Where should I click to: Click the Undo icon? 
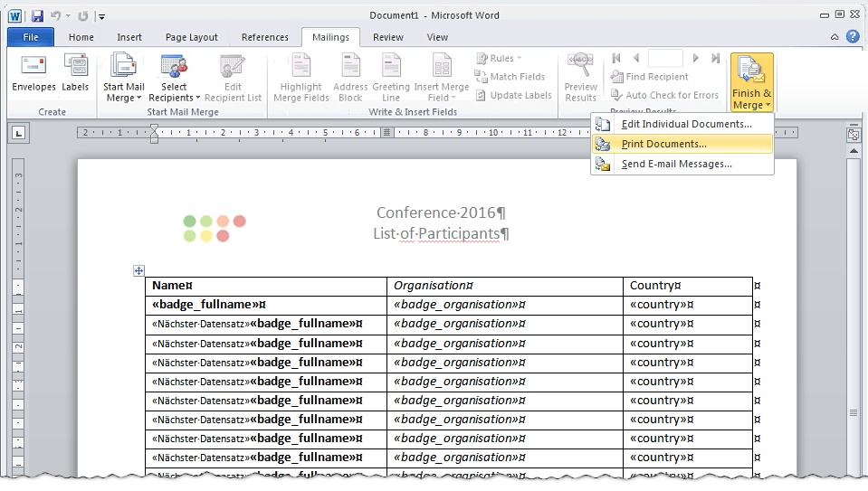point(55,16)
